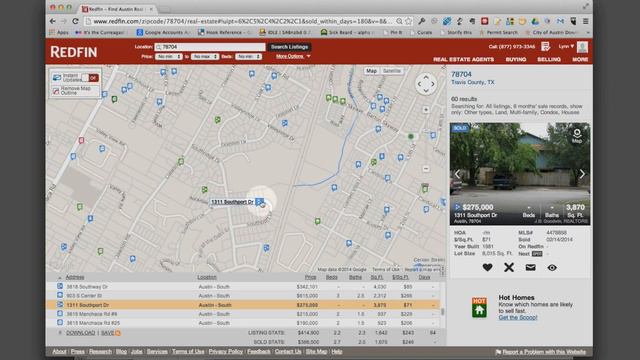The height and width of the screenshot is (360, 640).
Task: Click the Location search input field
Action: click(x=210, y=47)
